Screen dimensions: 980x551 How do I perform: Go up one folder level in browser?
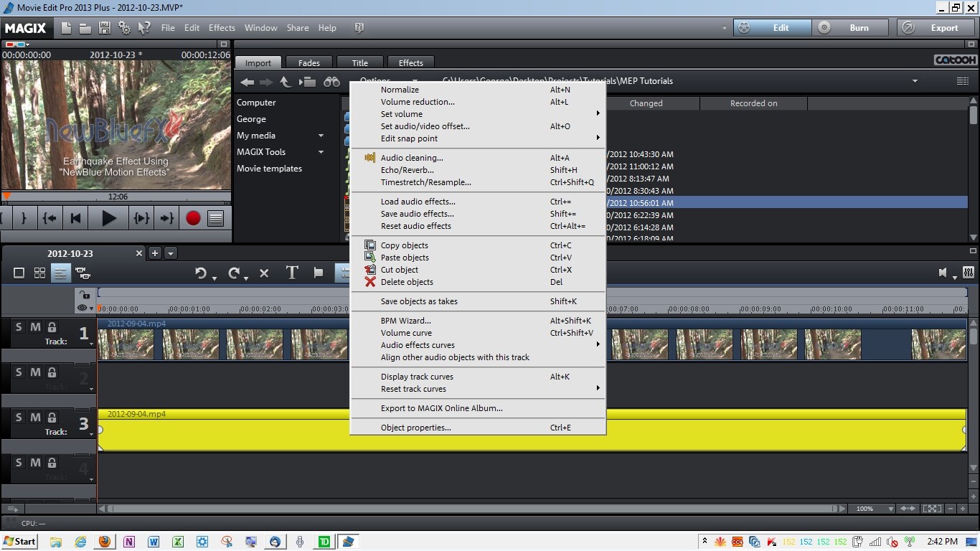pos(285,82)
